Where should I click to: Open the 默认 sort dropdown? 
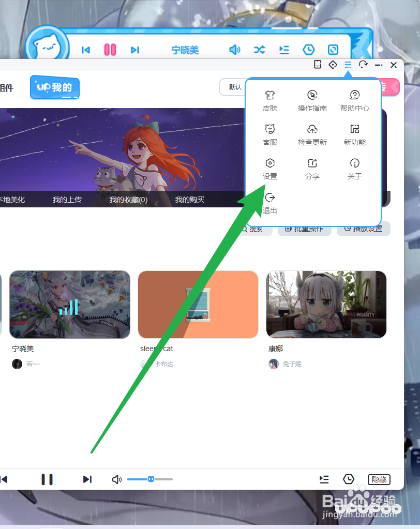[x=232, y=87]
